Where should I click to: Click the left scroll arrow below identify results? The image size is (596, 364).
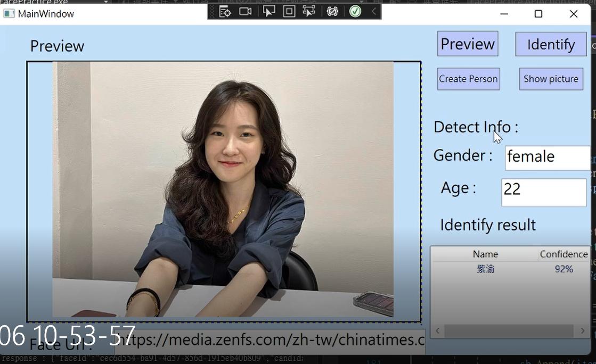(x=436, y=331)
